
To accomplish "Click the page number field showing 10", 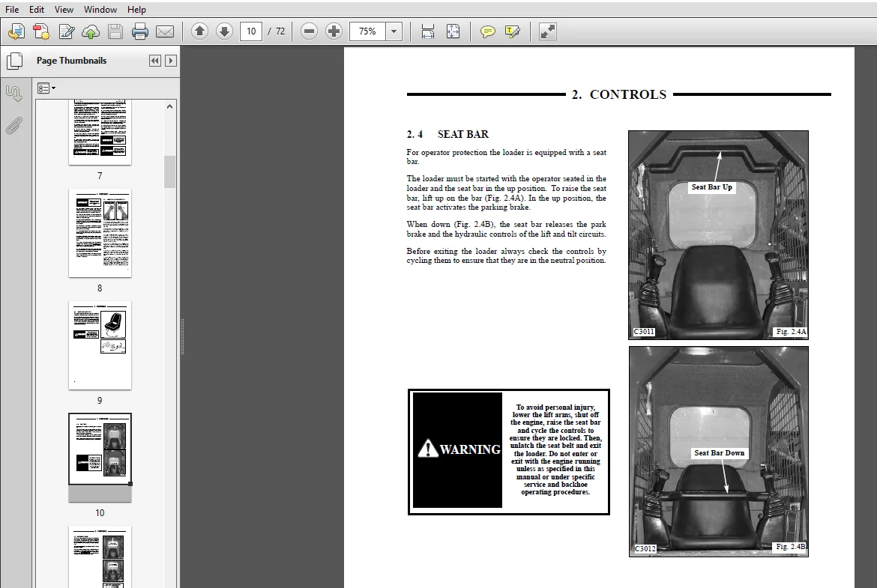I will pyautogui.click(x=251, y=31).
